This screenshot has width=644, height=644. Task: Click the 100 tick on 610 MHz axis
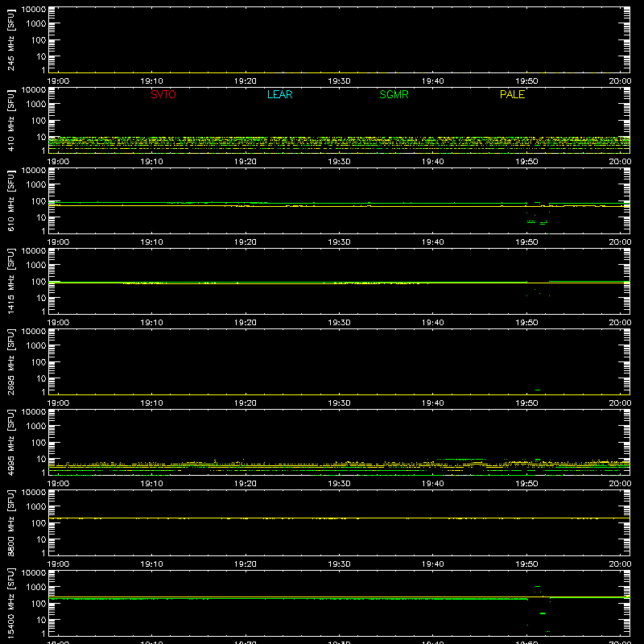click(x=39, y=201)
